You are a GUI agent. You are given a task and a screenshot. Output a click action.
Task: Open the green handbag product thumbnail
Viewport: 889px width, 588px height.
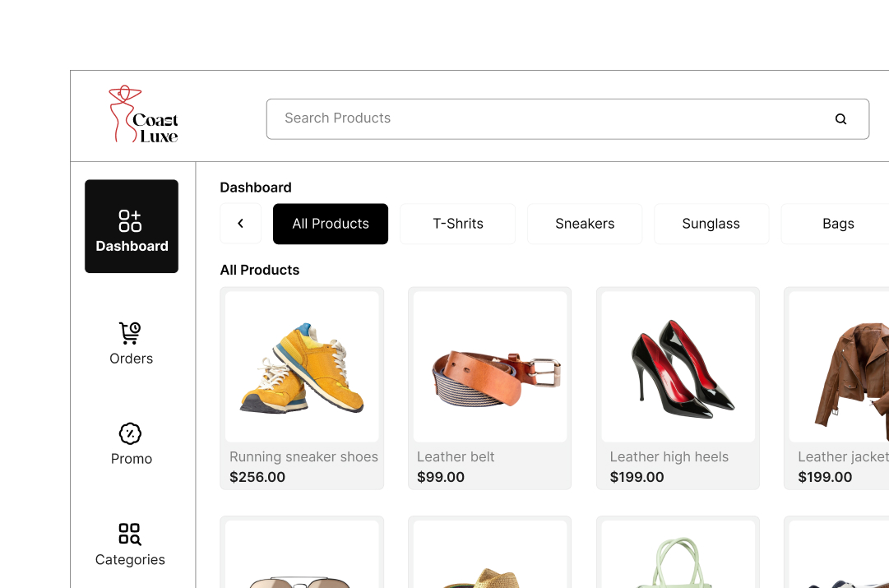click(x=678, y=554)
